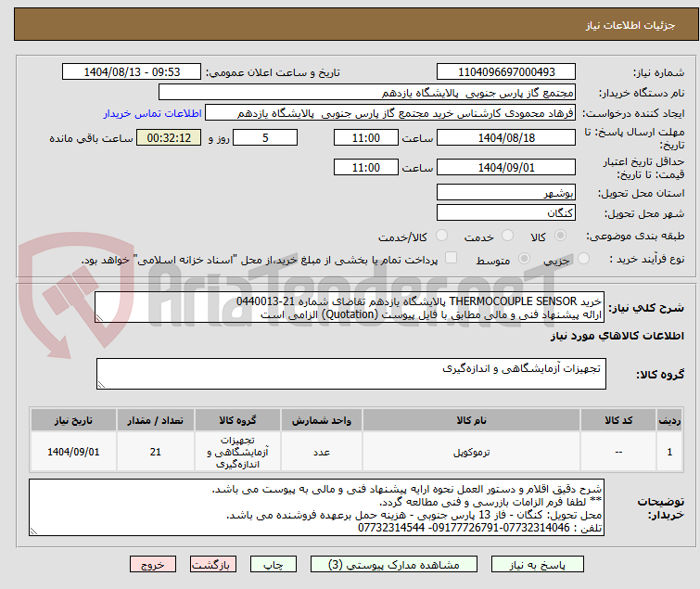The height and width of the screenshot is (589, 700).
Task: Click the price validity time 11:00 field
Action: tap(365, 167)
